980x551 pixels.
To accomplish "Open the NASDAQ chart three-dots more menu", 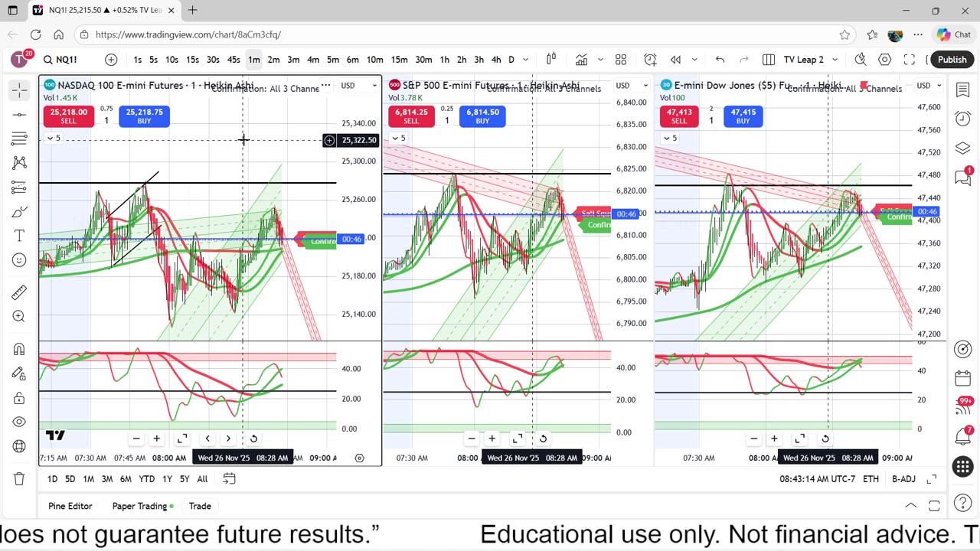I will click(x=325, y=86).
